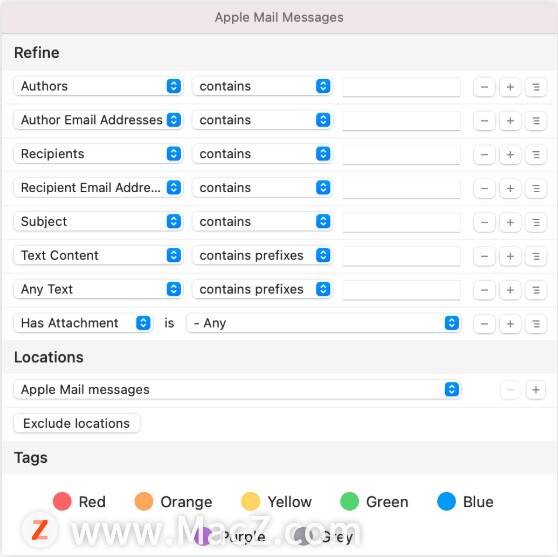
Task: Add a criterion after Has Attachment row
Action: click(510, 324)
